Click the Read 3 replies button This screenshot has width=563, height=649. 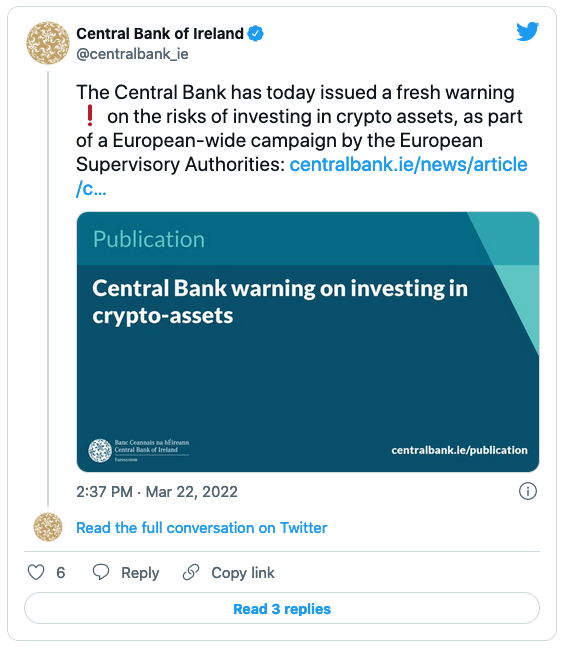pyautogui.click(x=282, y=608)
